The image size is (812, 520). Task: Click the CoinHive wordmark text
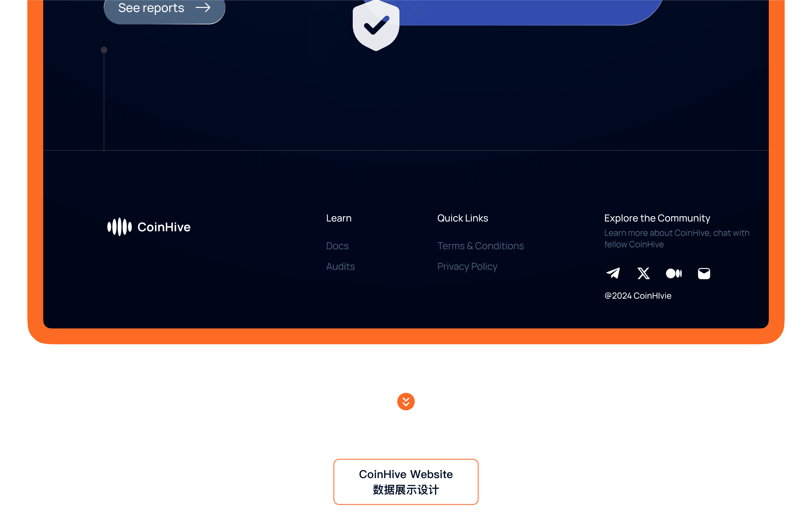[x=164, y=227]
